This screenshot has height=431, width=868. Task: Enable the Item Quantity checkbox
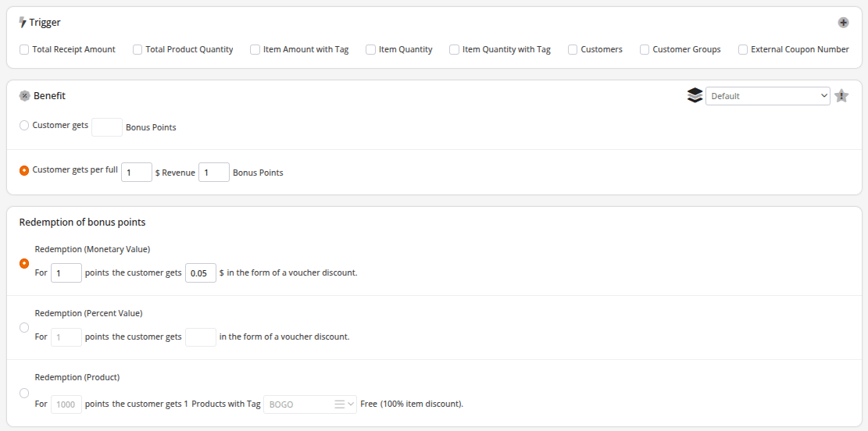pyautogui.click(x=371, y=50)
